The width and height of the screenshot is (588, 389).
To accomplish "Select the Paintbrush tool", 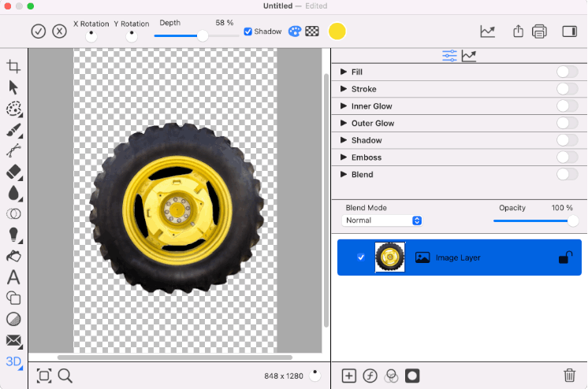I will [x=14, y=131].
